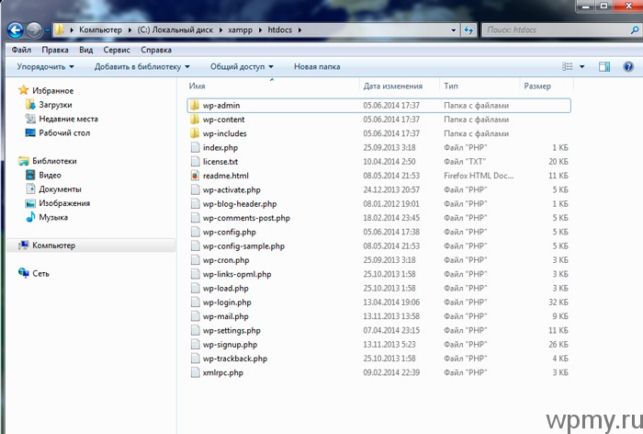Viewport: 643px width, 434px height.
Task: Open the Вид menu
Action: [86, 50]
